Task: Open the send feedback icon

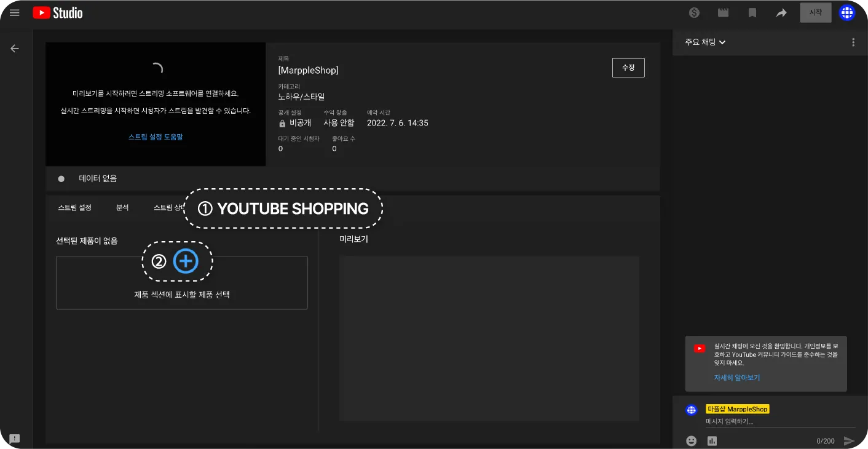Action: click(15, 439)
